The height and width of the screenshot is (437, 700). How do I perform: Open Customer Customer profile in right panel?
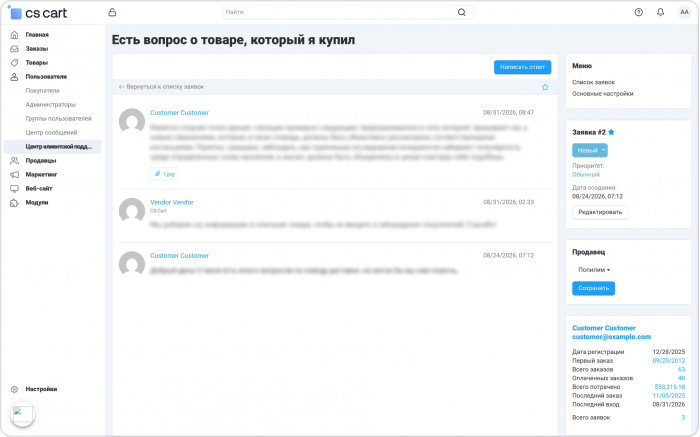coord(604,328)
